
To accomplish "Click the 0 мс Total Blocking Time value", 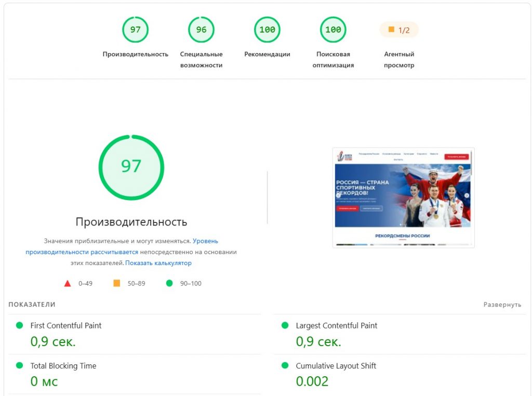I will [44, 381].
